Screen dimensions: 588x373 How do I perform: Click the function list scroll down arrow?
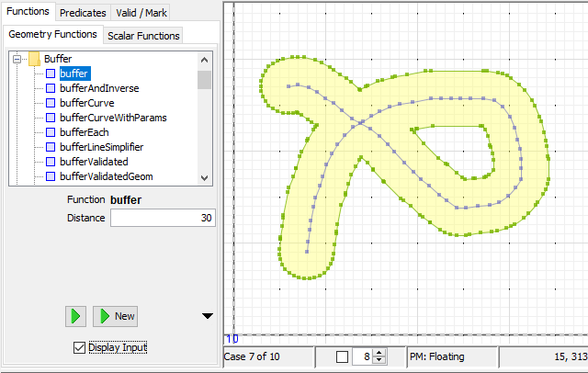[204, 177]
